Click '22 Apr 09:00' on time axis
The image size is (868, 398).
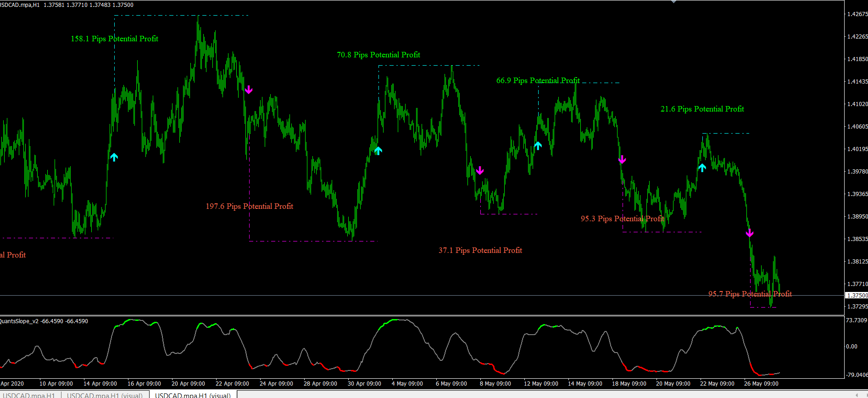click(232, 383)
